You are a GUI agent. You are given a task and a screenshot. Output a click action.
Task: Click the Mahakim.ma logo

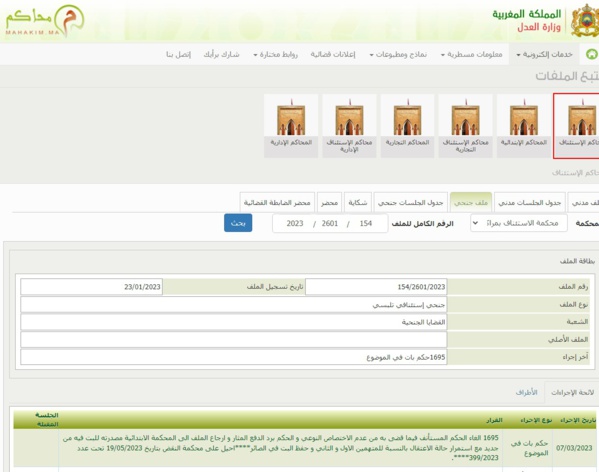tap(45, 21)
